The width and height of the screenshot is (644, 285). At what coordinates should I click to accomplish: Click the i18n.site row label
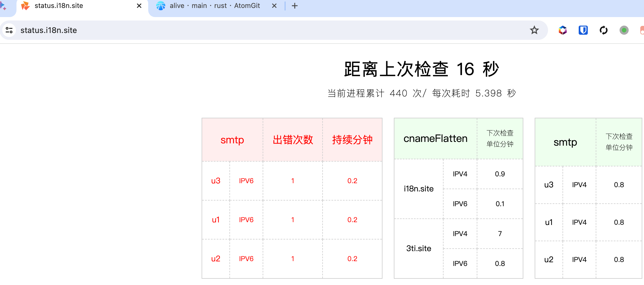(419, 189)
